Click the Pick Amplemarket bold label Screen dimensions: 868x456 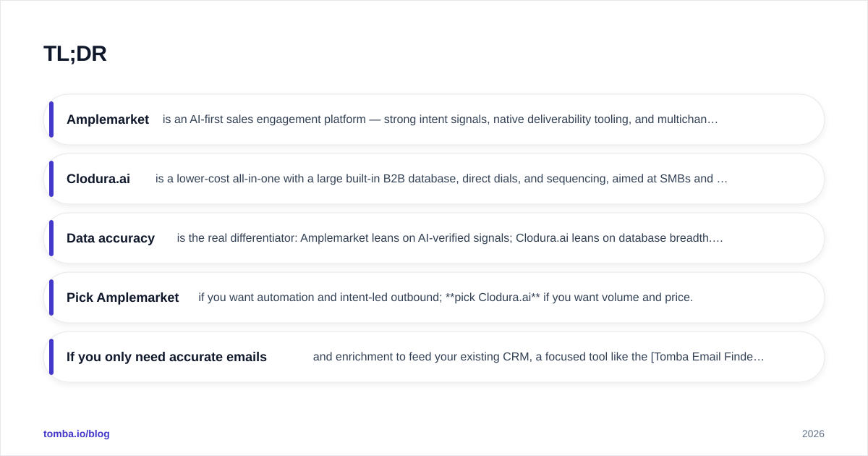click(123, 297)
